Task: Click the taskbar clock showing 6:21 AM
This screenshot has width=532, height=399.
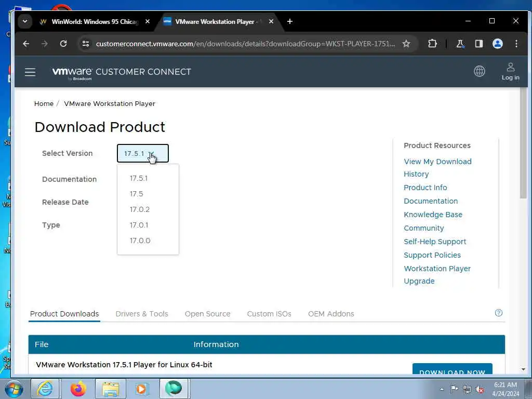Action: [506, 389]
